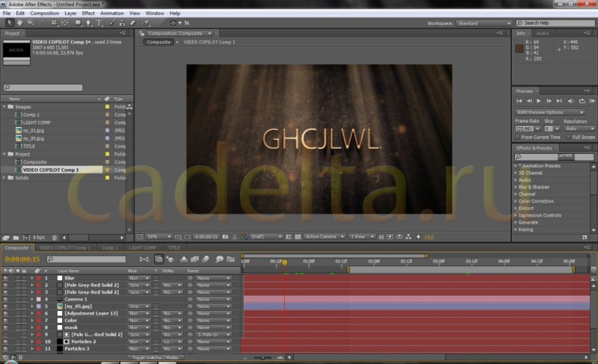
Task: Expand the Particles 3 layer properties
Action: [32, 349]
